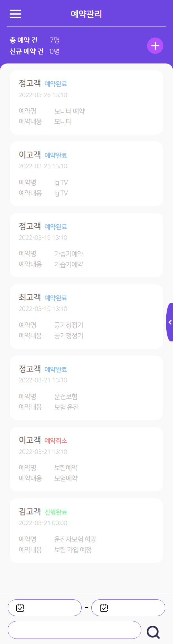Open 이고객 lg TV reservation card
This screenshot has height=644, width=173.
click(86, 174)
